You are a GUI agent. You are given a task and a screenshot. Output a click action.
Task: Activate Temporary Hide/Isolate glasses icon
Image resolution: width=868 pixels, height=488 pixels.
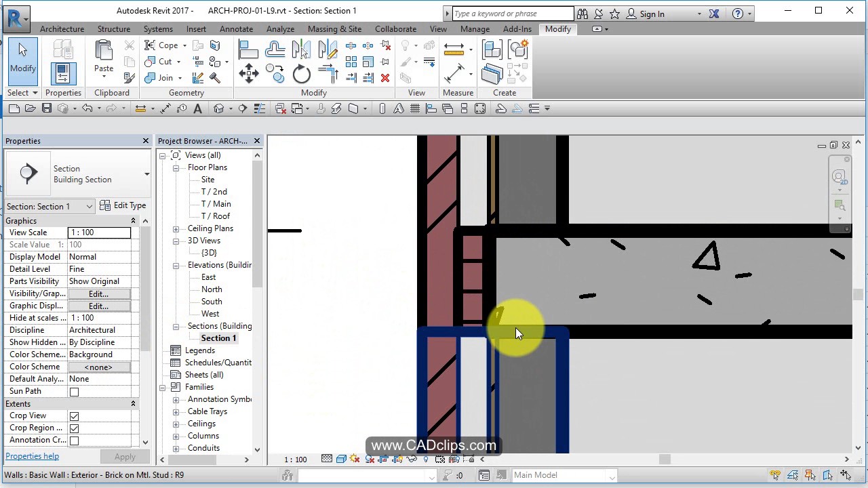(x=412, y=459)
